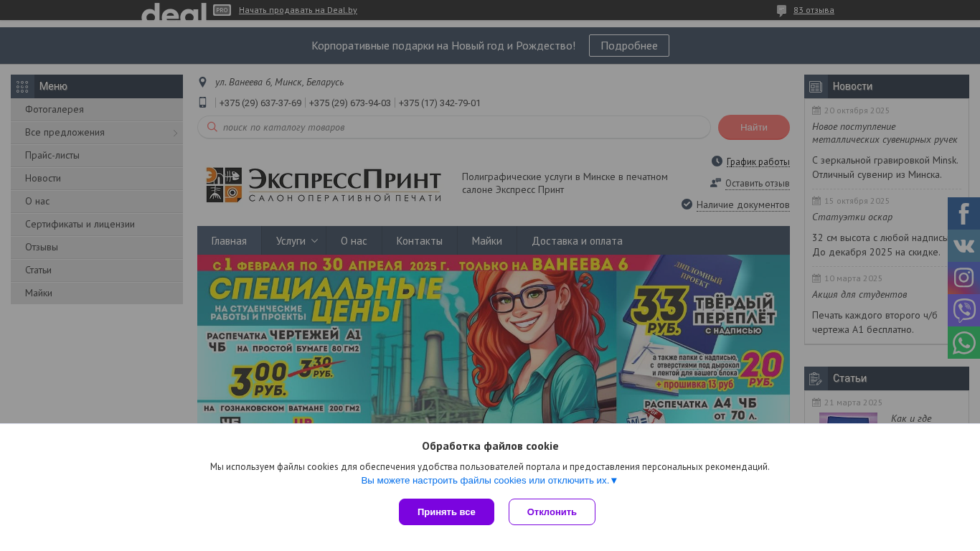This screenshot has height=551, width=980.
Task: Click the Подробнее banner button
Action: pyautogui.click(x=629, y=45)
